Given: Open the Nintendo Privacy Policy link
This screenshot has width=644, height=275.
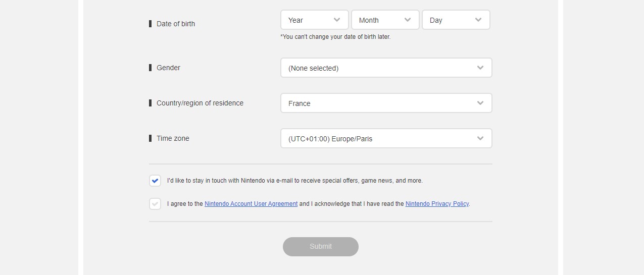Looking at the screenshot, I should [x=437, y=204].
